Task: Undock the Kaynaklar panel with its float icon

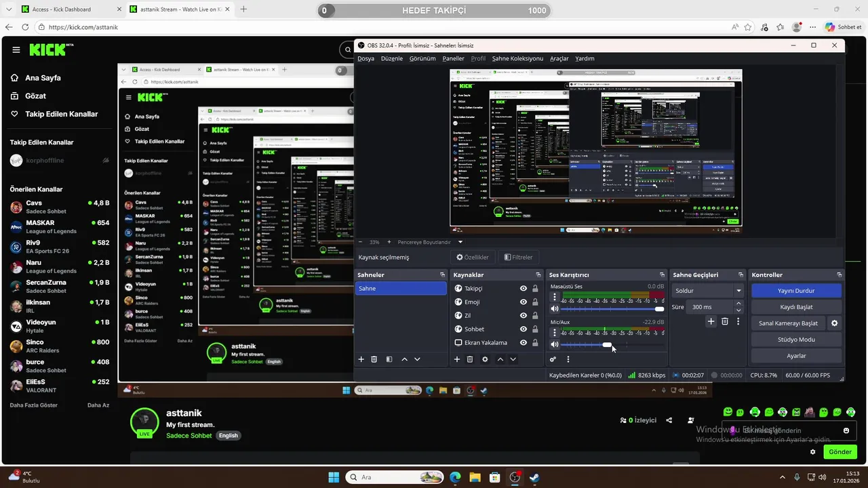Action: (538, 274)
